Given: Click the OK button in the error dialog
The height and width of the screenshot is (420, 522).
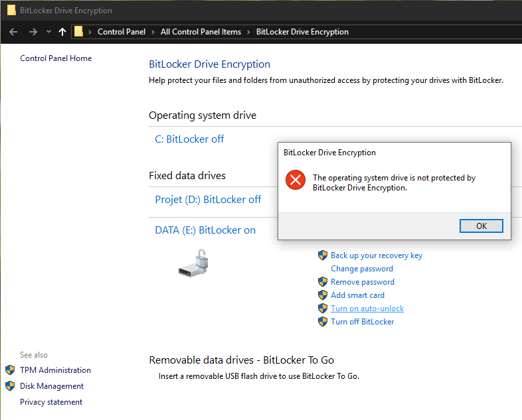Looking at the screenshot, I should tap(481, 226).
